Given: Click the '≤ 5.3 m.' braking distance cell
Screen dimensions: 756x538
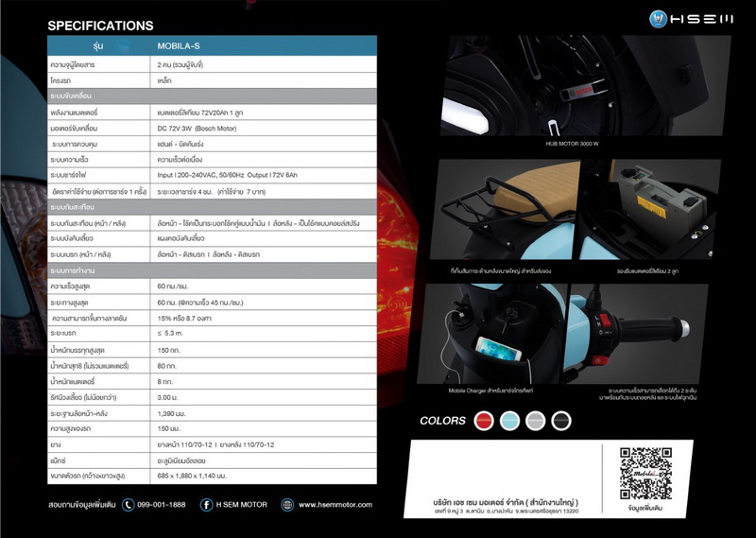Looking at the screenshot, I should 264,334.
